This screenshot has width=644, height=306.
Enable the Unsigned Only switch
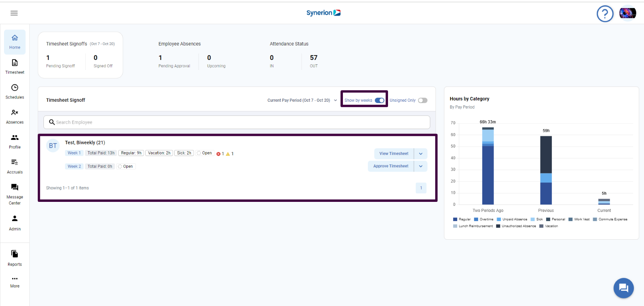pyautogui.click(x=423, y=101)
